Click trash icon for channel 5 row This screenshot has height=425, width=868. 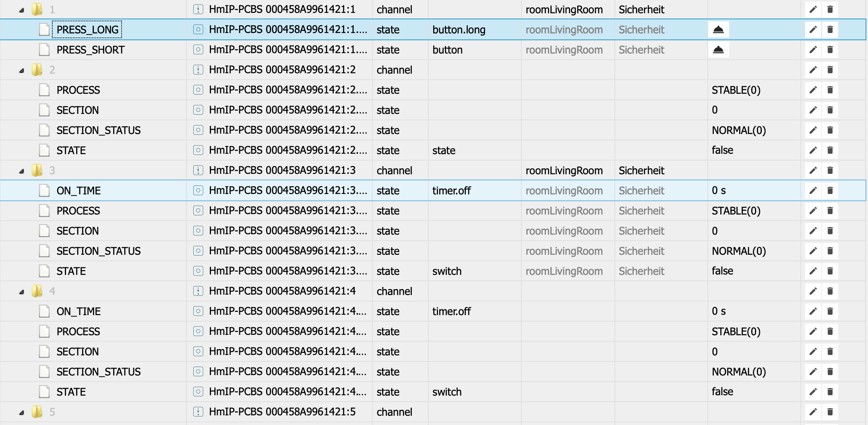click(x=830, y=412)
